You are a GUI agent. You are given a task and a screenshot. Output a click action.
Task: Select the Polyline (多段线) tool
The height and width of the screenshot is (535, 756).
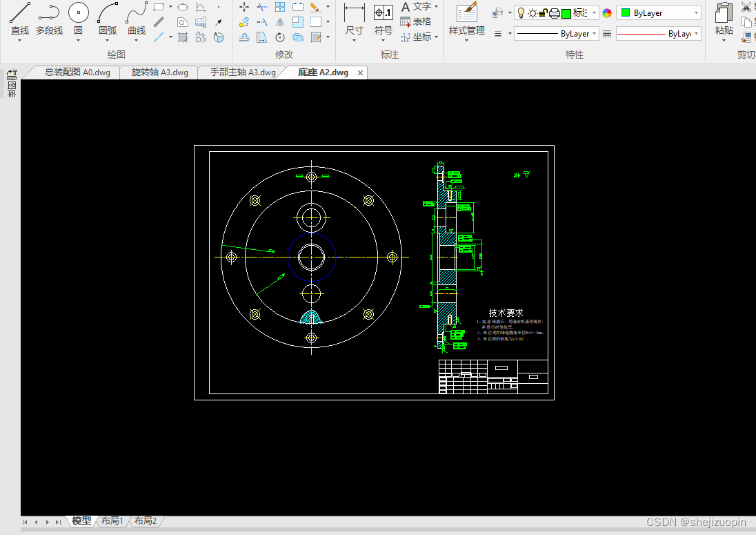tap(49, 19)
